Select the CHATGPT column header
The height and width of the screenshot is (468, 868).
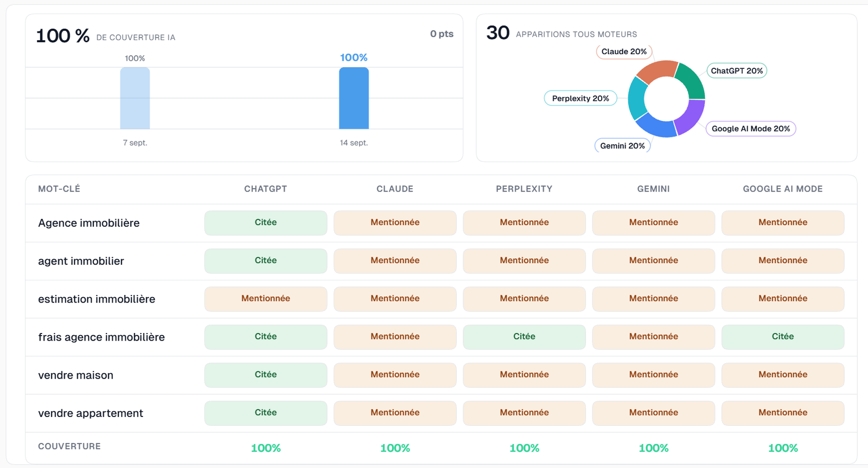point(266,189)
